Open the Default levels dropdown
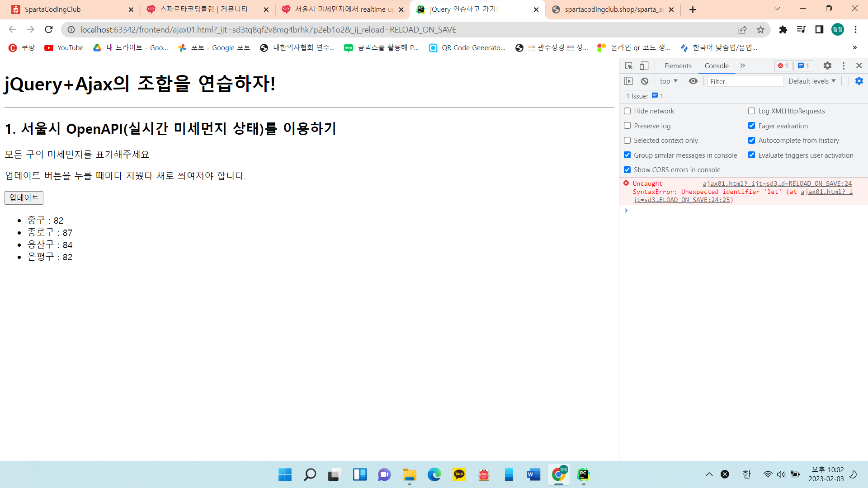Image resolution: width=868 pixels, height=488 pixels. coord(812,81)
